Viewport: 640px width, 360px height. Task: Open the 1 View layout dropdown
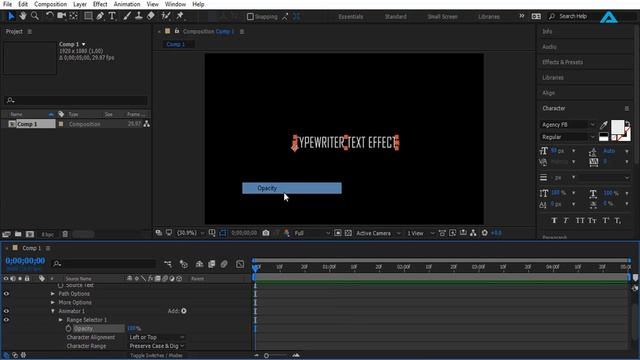coord(420,233)
